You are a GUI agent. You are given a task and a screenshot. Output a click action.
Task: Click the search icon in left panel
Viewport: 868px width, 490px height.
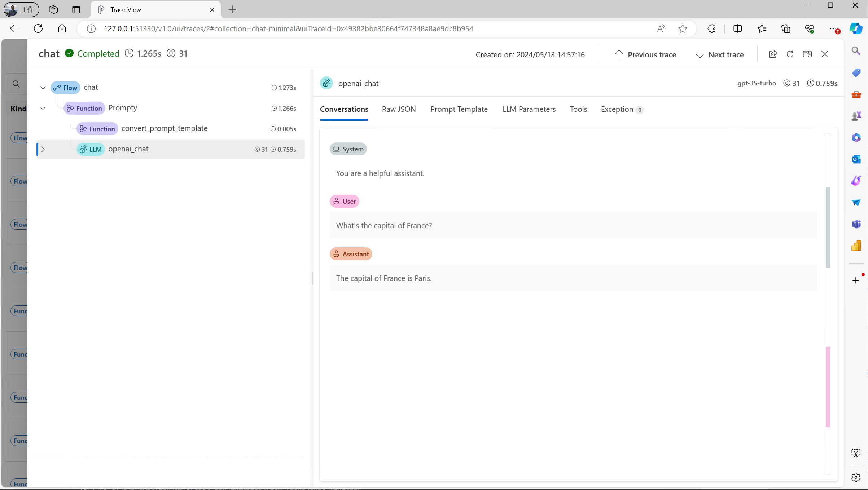[16, 84]
